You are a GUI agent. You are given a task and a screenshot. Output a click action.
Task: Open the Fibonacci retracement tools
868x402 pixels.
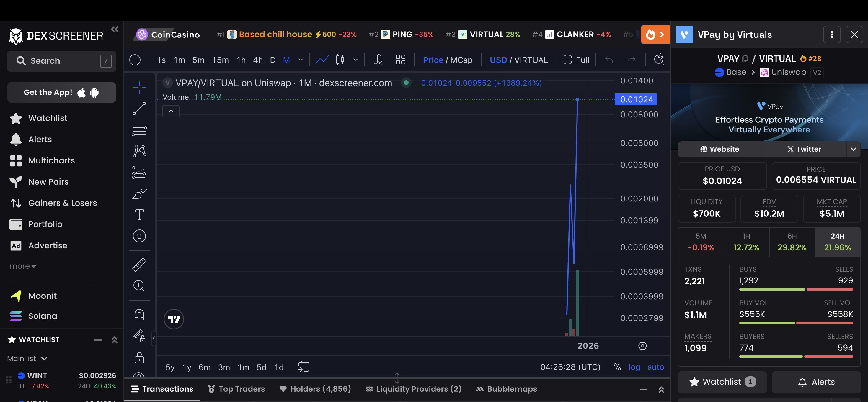coord(139,130)
